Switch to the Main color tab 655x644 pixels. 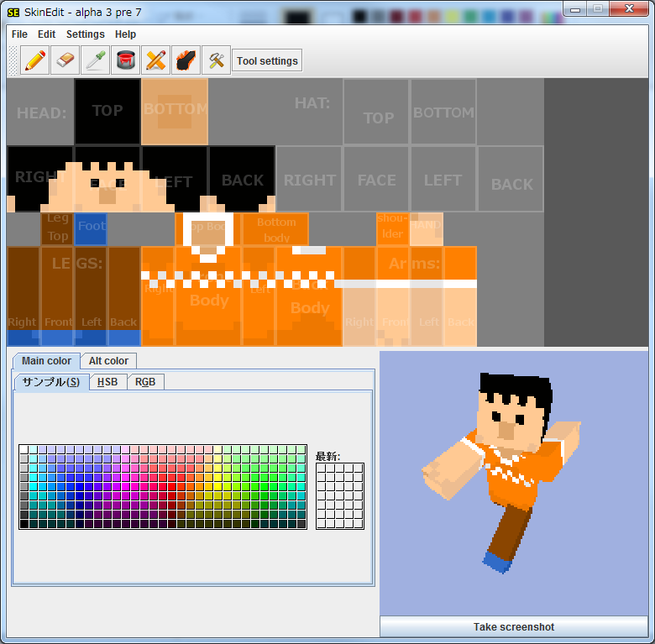[x=46, y=361]
